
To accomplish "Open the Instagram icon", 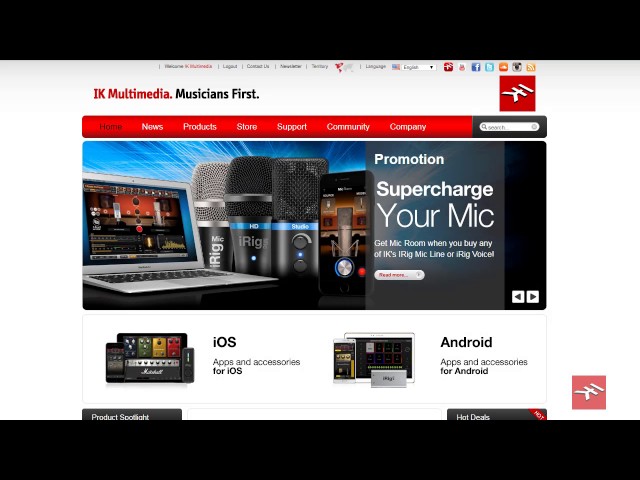I will click(517, 67).
